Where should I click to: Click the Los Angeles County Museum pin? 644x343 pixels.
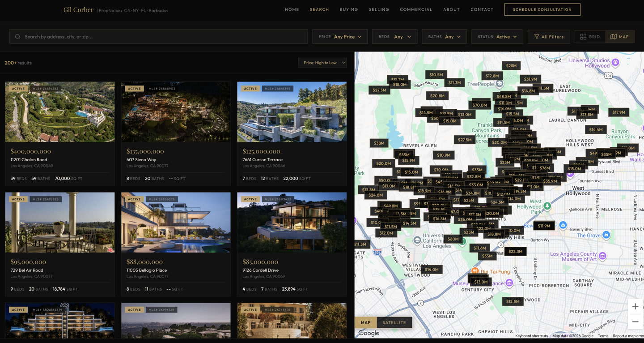[602, 256]
